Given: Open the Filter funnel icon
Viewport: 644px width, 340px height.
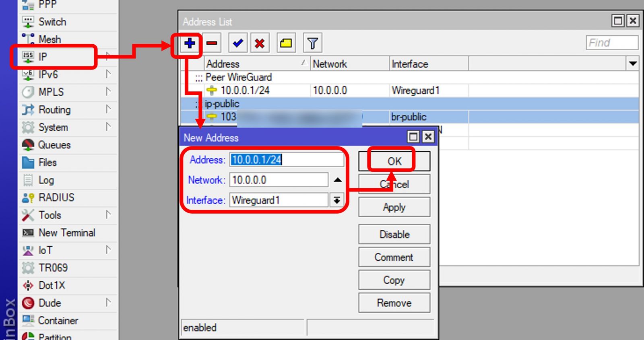Looking at the screenshot, I should point(312,43).
